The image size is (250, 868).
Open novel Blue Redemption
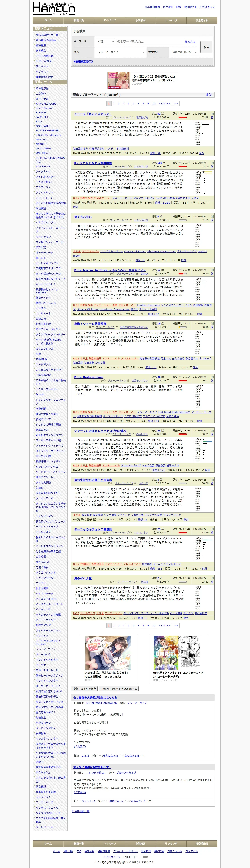click(89, 377)
